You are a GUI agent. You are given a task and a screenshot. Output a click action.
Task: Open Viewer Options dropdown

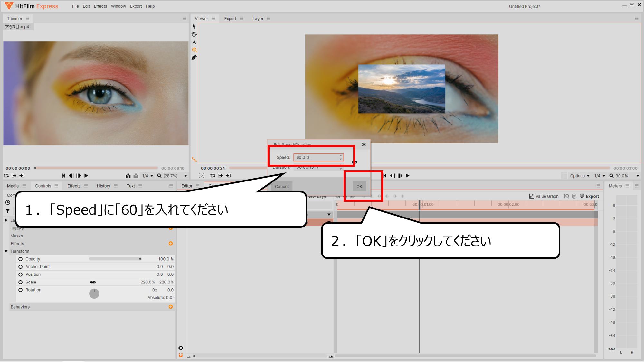pyautogui.click(x=580, y=176)
